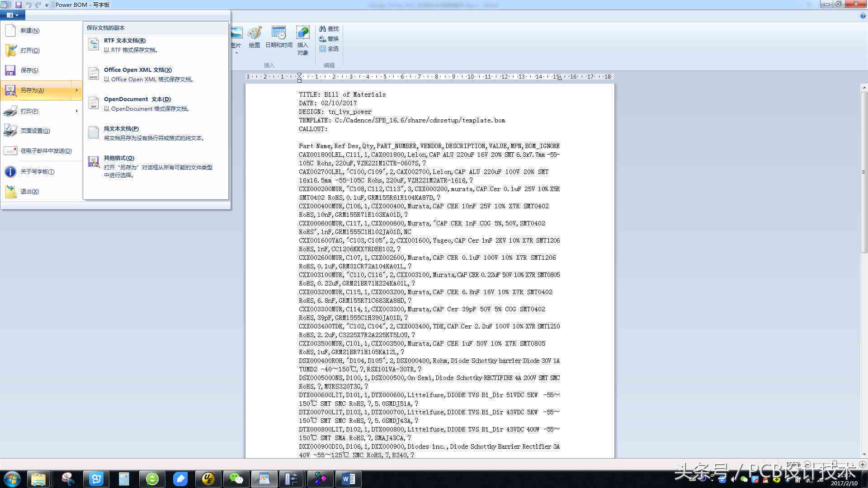The height and width of the screenshot is (488, 868).
Task: Choose 退出(X) to exit WordPad
Action: click(x=41, y=191)
